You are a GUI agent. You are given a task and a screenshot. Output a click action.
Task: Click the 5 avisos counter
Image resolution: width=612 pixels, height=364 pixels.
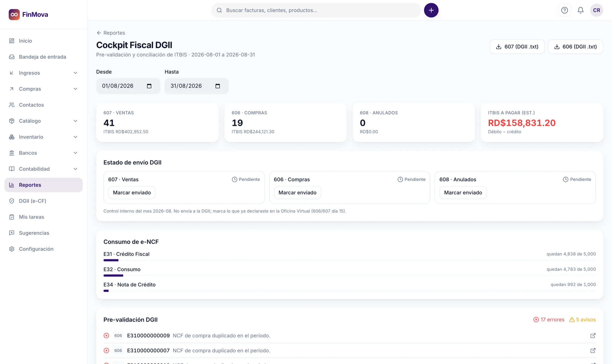tap(582, 320)
